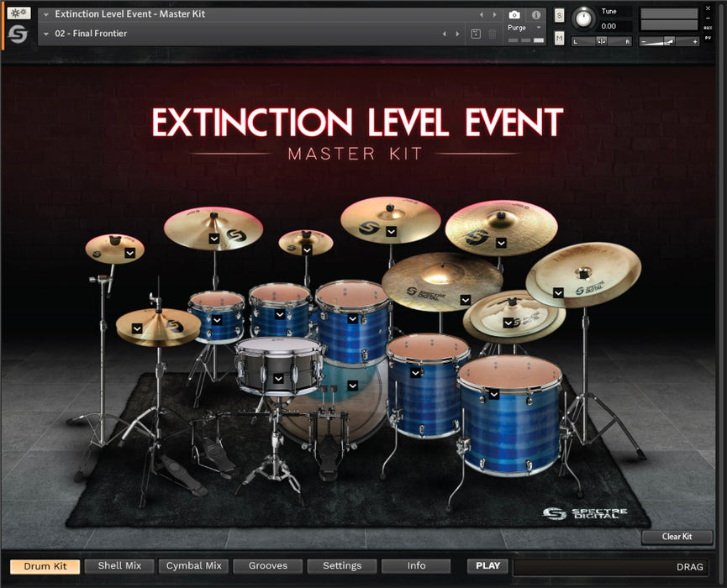The width and height of the screenshot is (727, 588).
Task: Click the AUX output icon on the right
Action: tap(707, 27)
